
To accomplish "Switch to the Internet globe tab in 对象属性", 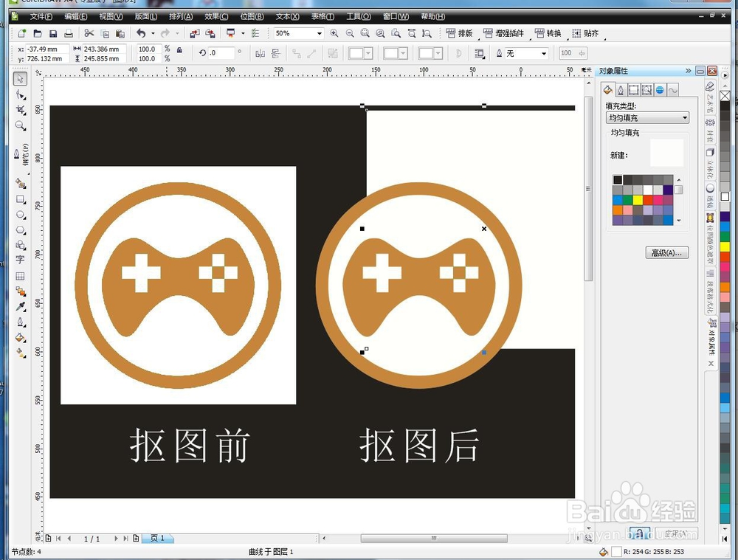I will (660, 90).
